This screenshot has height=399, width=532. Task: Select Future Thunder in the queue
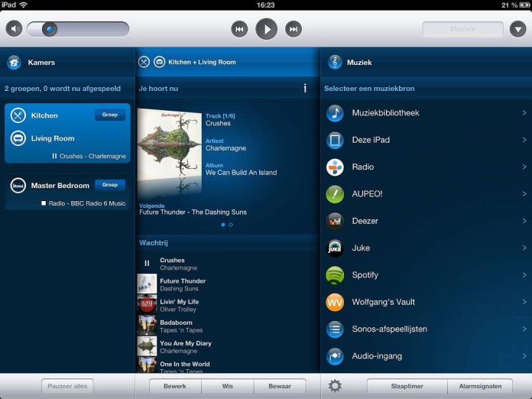tap(227, 284)
